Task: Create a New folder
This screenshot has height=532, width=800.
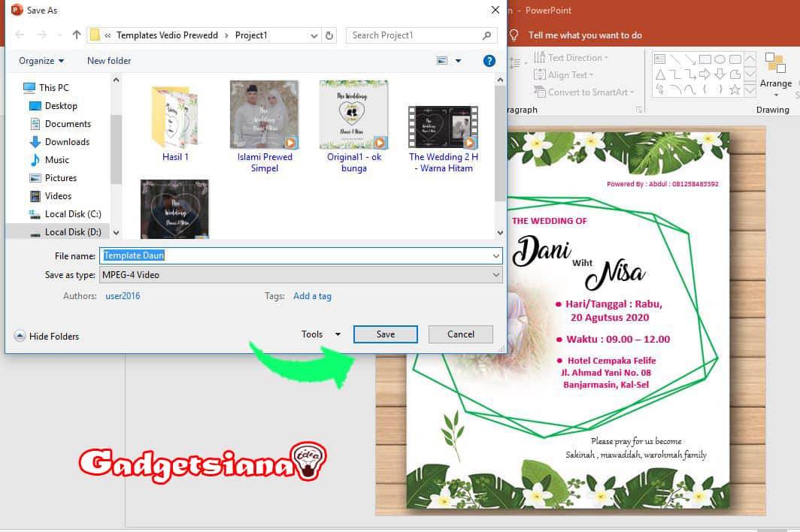Action: coord(109,61)
